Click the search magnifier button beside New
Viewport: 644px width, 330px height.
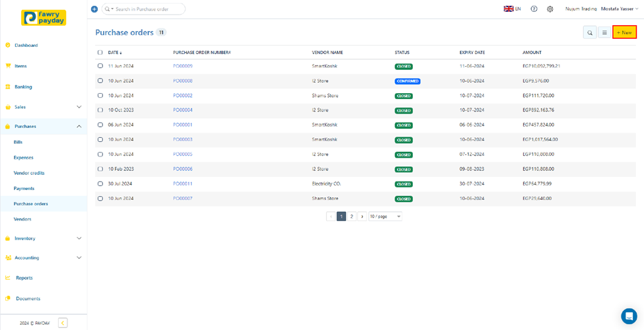tap(590, 32)
